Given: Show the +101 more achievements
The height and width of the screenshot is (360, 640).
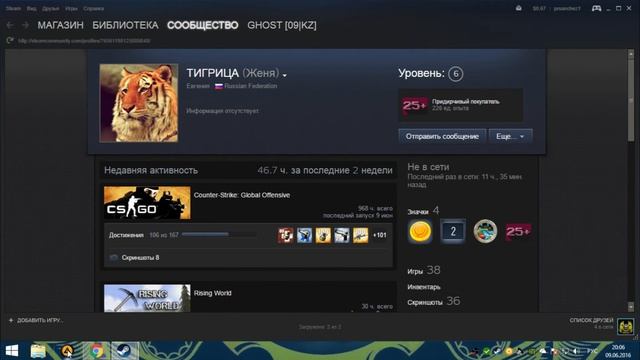Looking at the screenshot, I should pos(380,235).
